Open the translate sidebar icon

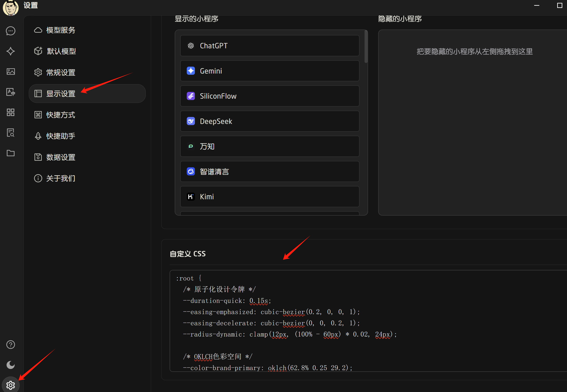pyautogui.click(x=11, y=92)
